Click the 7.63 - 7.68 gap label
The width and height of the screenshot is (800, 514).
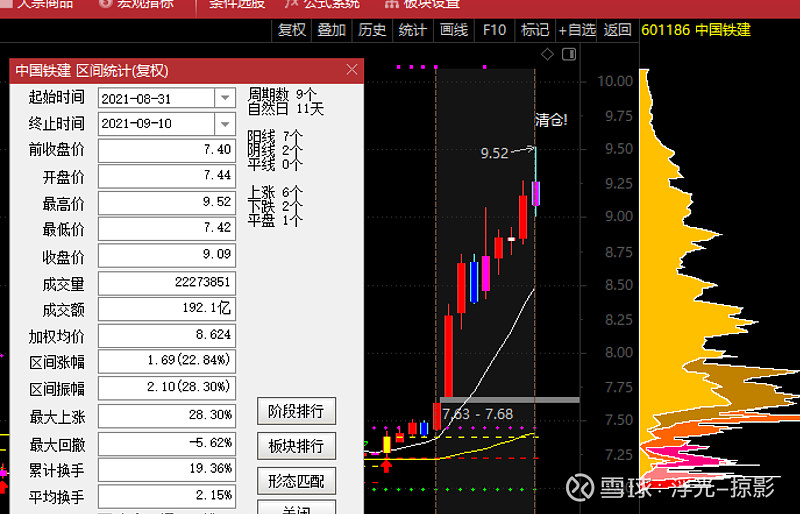click(478, 414)
